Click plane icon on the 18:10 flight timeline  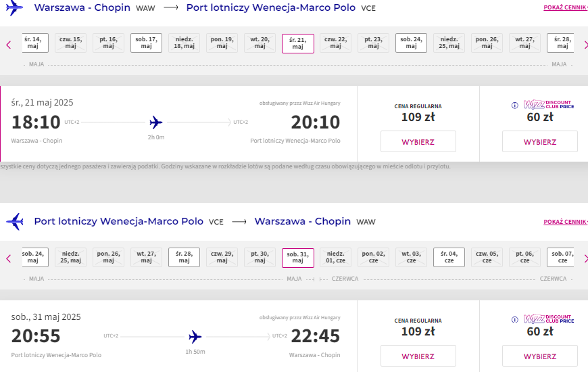click(155, 122)
